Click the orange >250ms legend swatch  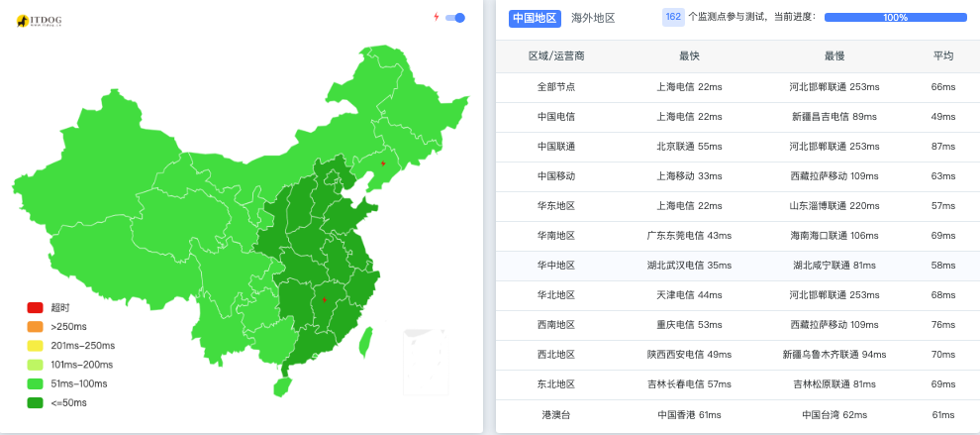pos(35,327)
